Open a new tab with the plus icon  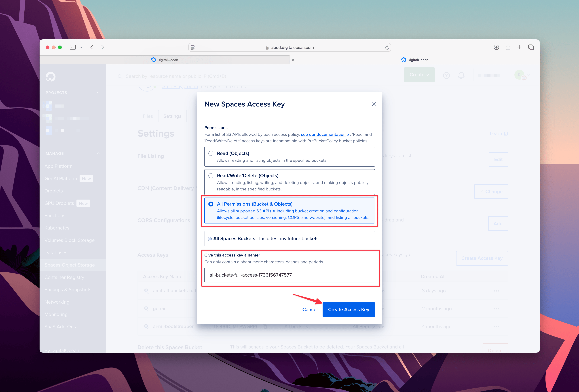[x=519, y=47]
